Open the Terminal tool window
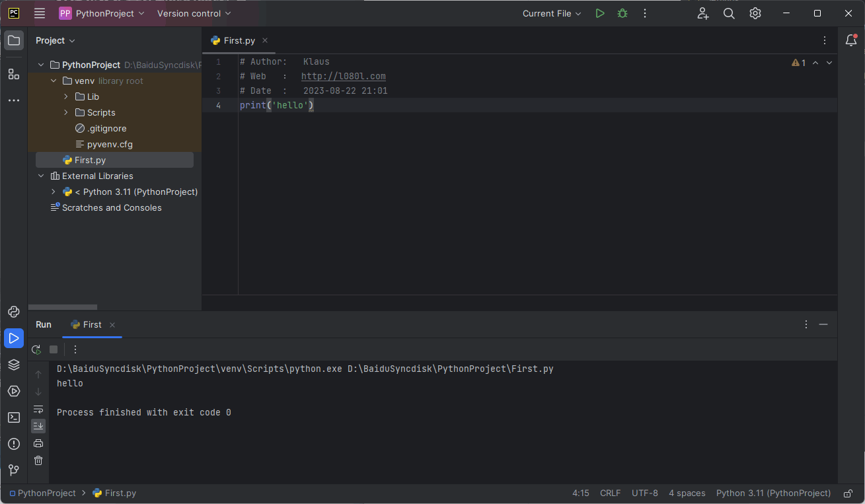 pos(14,417)
